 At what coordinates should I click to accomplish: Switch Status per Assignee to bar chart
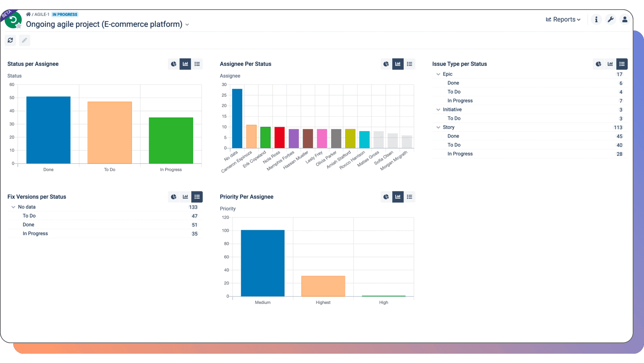(186, 64)
